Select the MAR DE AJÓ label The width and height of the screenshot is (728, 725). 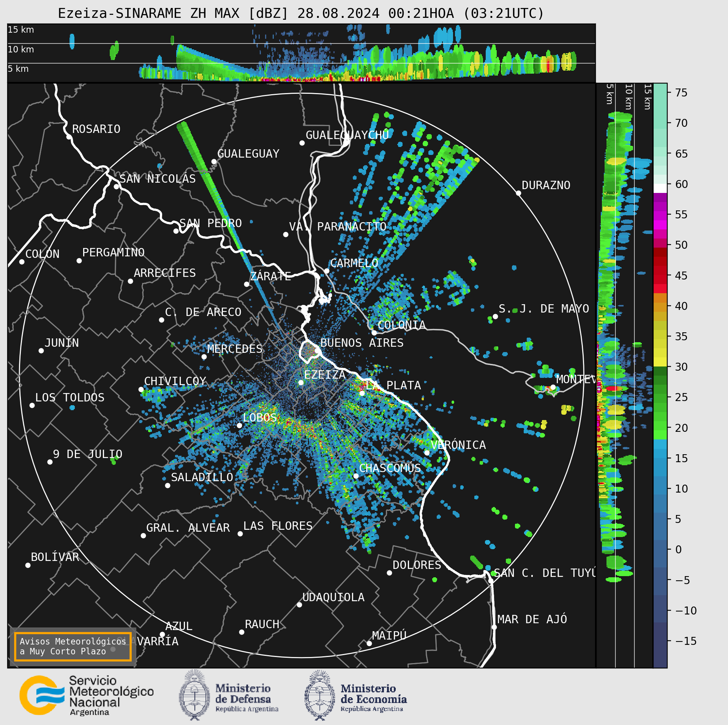point(532,619)
